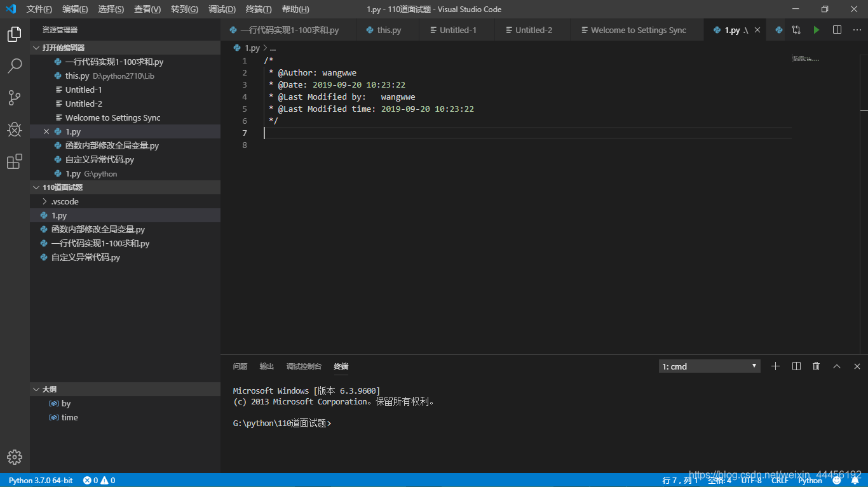Click the compare changes icon in editor toolbar
Image resolution: width=868 pixels, height=487 pixels.
[x=796, y=30]
